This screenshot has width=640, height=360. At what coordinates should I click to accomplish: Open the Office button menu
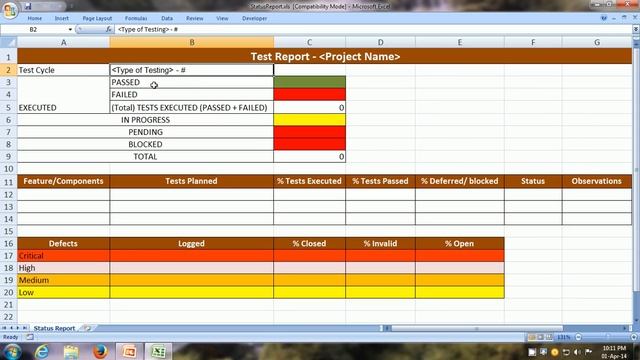tap(10, 9)
